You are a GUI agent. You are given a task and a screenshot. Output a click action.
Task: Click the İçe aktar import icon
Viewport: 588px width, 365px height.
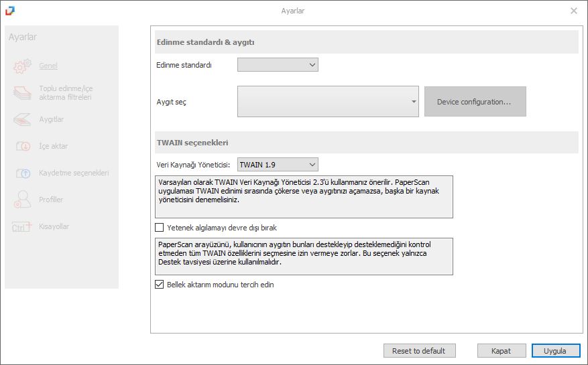[x=23, y=146]
